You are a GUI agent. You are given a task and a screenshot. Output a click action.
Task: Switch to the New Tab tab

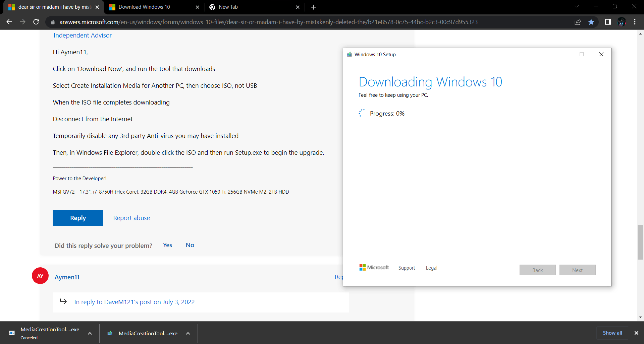254,7
